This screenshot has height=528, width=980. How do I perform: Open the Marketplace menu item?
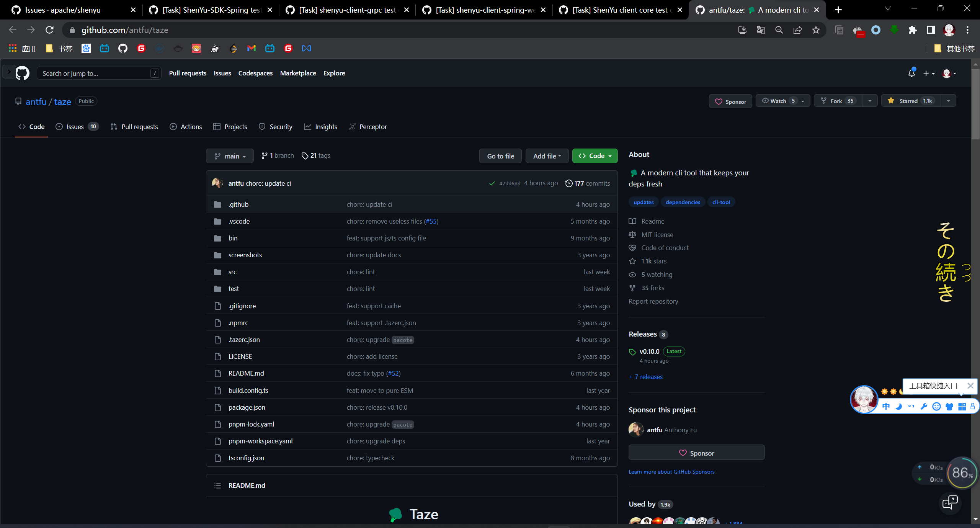[298, 73]
